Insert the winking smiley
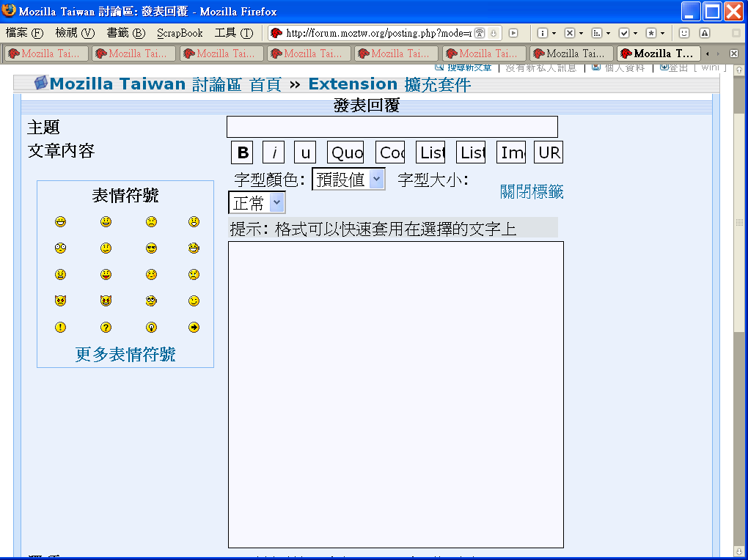This screenshot has height=560, width=748. pos(194,301)
